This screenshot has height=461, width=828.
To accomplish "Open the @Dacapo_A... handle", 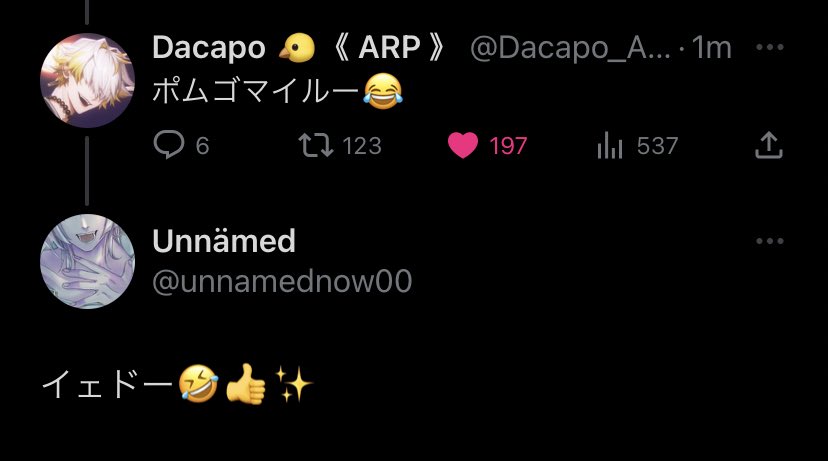I will (x=570, y=48).
